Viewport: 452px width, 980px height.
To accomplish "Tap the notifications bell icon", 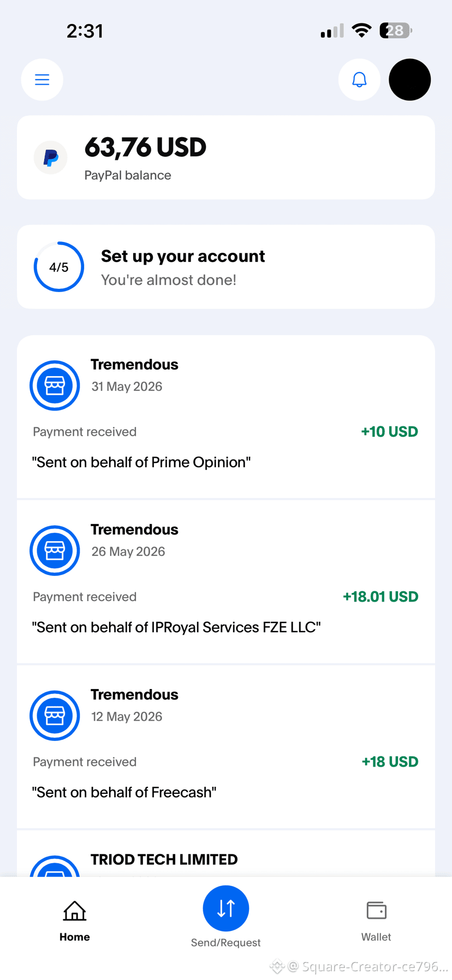I will pyautogui.click(x=359, y=80).
